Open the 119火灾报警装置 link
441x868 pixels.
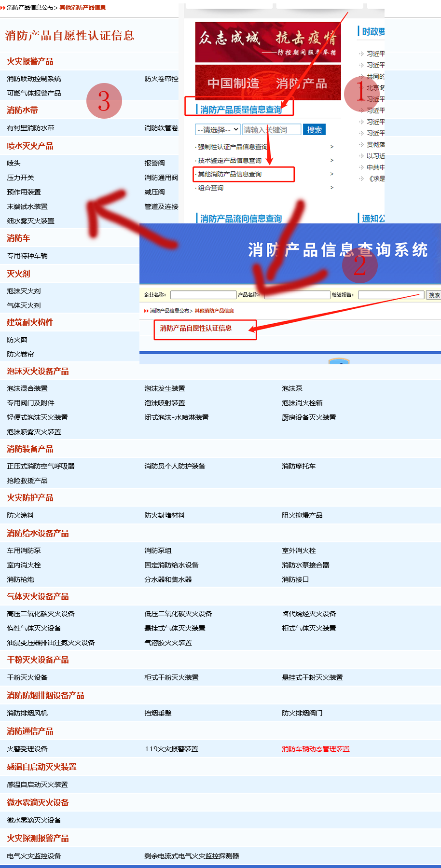(171, 749)
